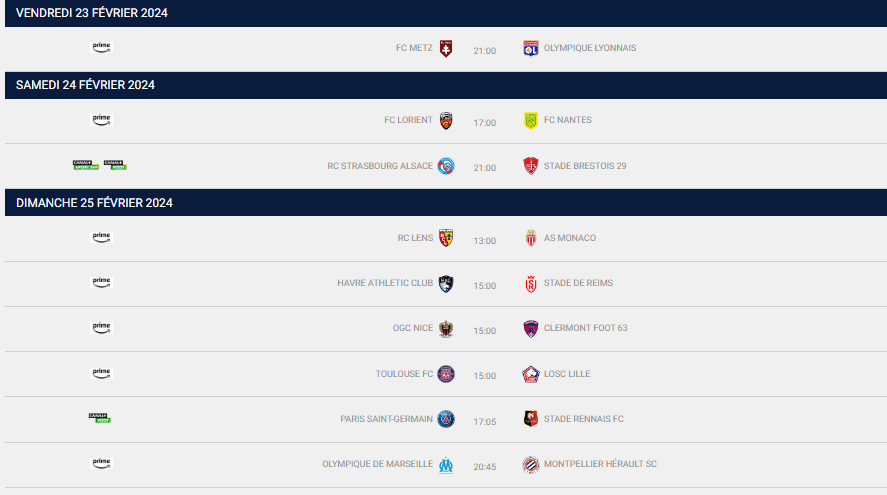Open the Clermont Foot 63 link
This screenshot has width=887, height=495.
point(585,328)
